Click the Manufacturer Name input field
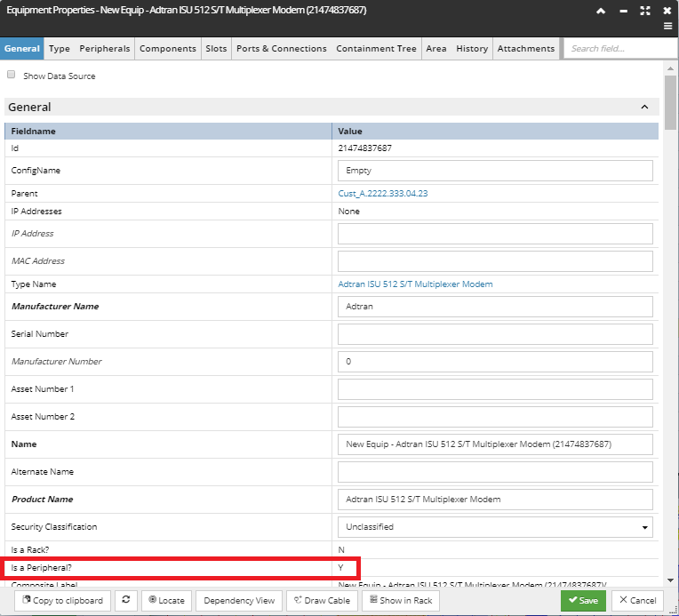 click(x=495, y=307)
